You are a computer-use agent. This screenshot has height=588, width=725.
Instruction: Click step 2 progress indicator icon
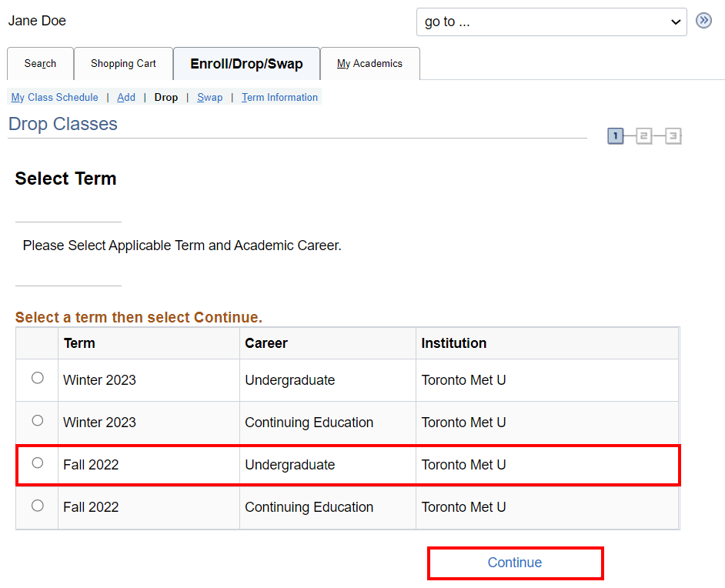[644, 136]
